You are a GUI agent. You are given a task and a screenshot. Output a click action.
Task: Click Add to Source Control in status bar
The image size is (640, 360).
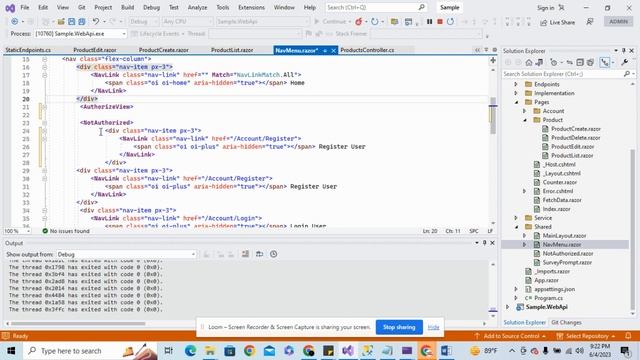[510, 336]
